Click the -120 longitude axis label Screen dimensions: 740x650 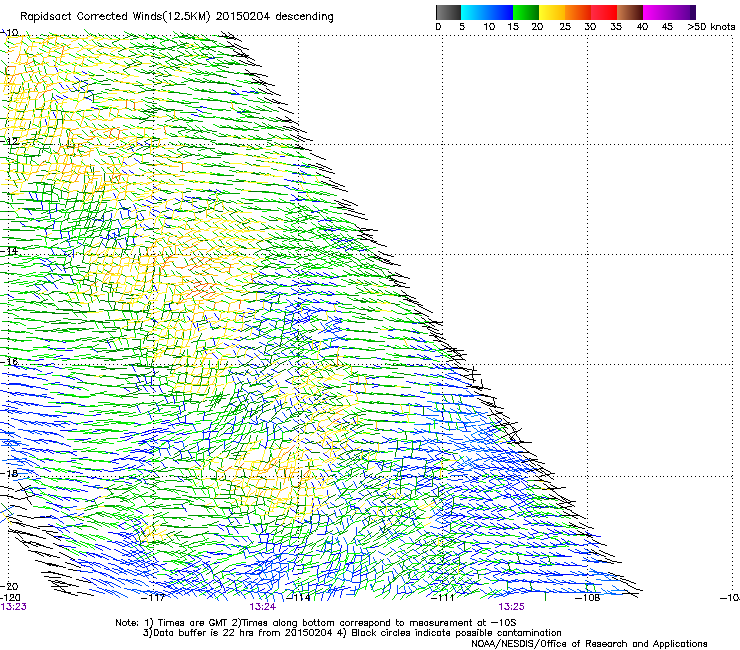click(10, 598)
